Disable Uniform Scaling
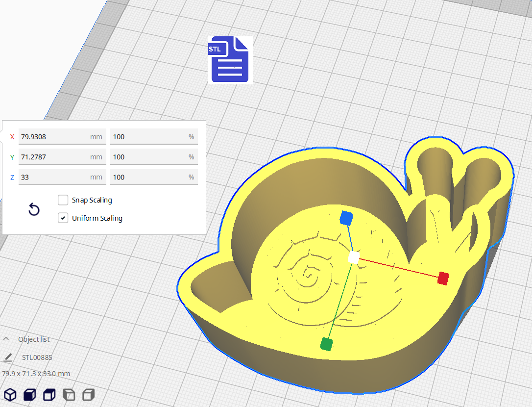The image size is (532, 407). 63,218
